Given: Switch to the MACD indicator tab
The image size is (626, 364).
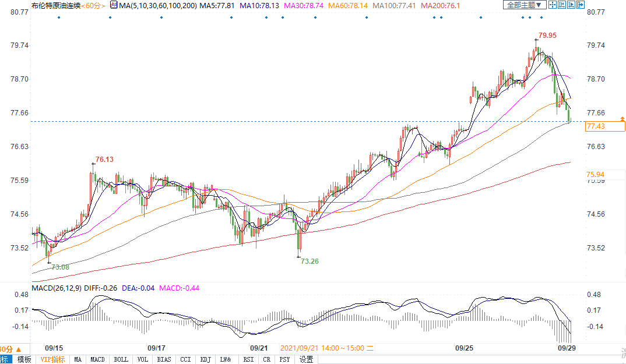Looking at the screenshot, I should click(x=97, y=359).
